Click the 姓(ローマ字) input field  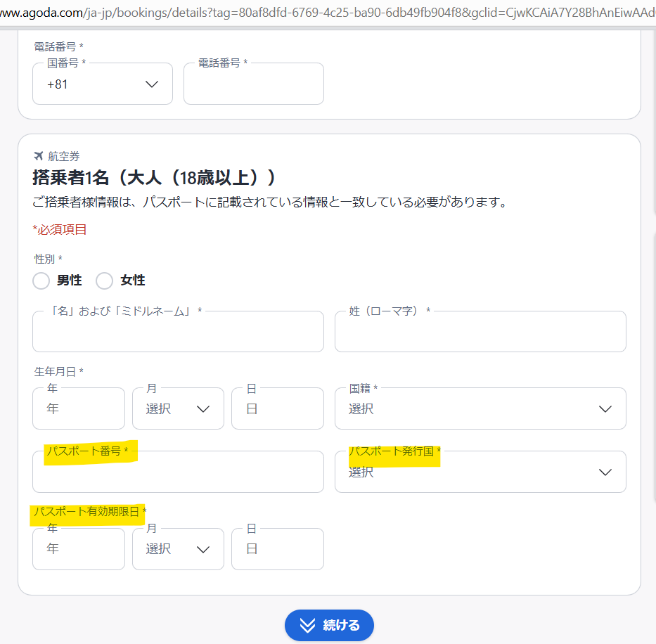coord(480,331)
